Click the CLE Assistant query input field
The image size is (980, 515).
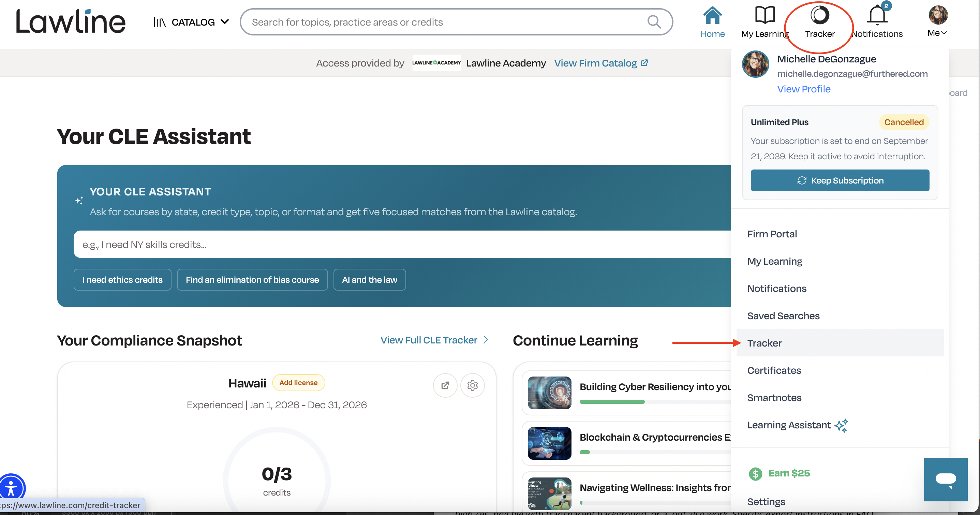coord(402,244)
